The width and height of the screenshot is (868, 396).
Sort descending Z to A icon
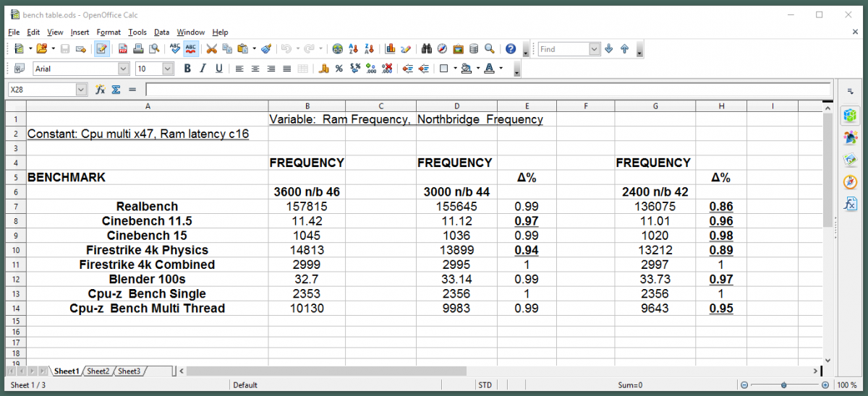pos(370,49)
